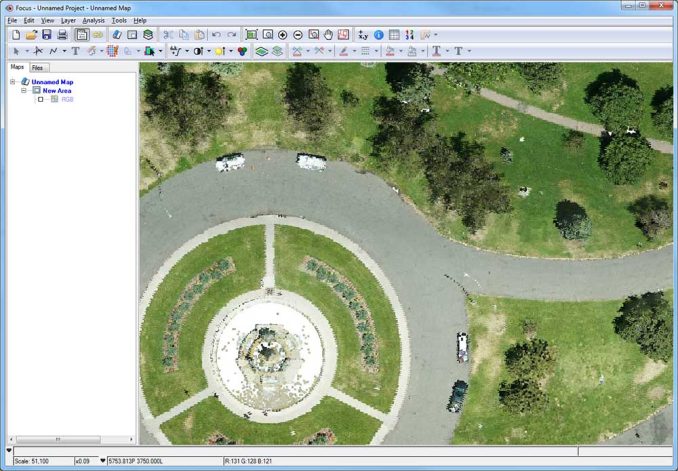Image resolution: width=678 pixels, height=471 pixels.
Task: Collapse the New Area tree node
Action: [23, 90]
